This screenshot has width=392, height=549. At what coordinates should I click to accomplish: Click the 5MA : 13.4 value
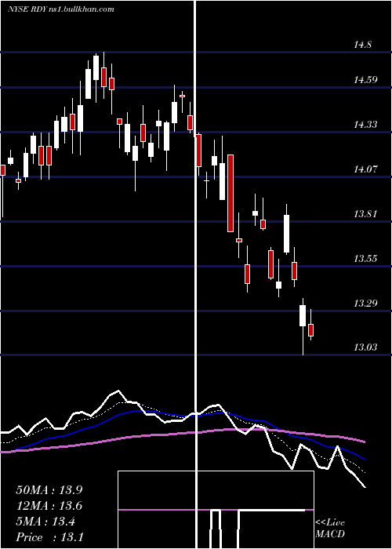(x=45, y=522)
